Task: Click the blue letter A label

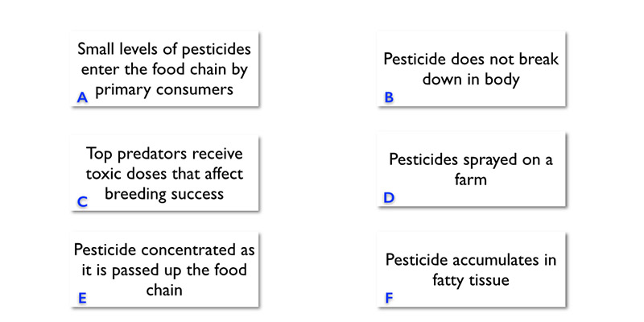Action: click(x=82, y=97)
